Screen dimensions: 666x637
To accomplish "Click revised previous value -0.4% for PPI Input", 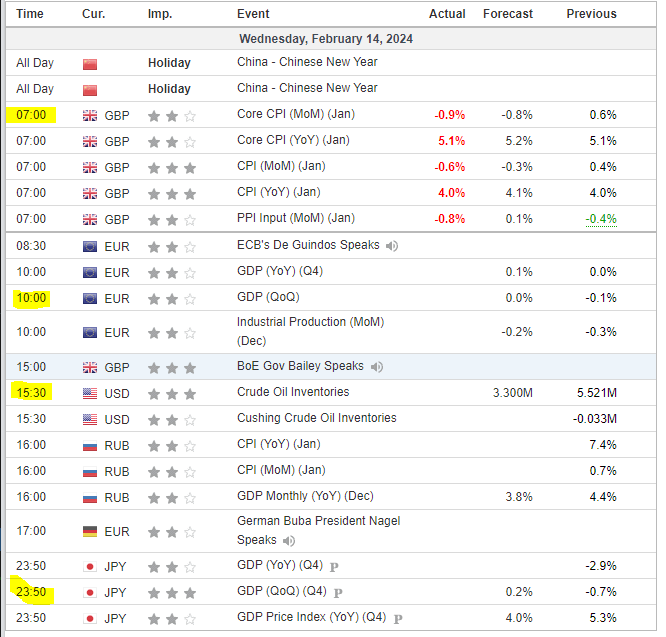I will pos(601,219).
